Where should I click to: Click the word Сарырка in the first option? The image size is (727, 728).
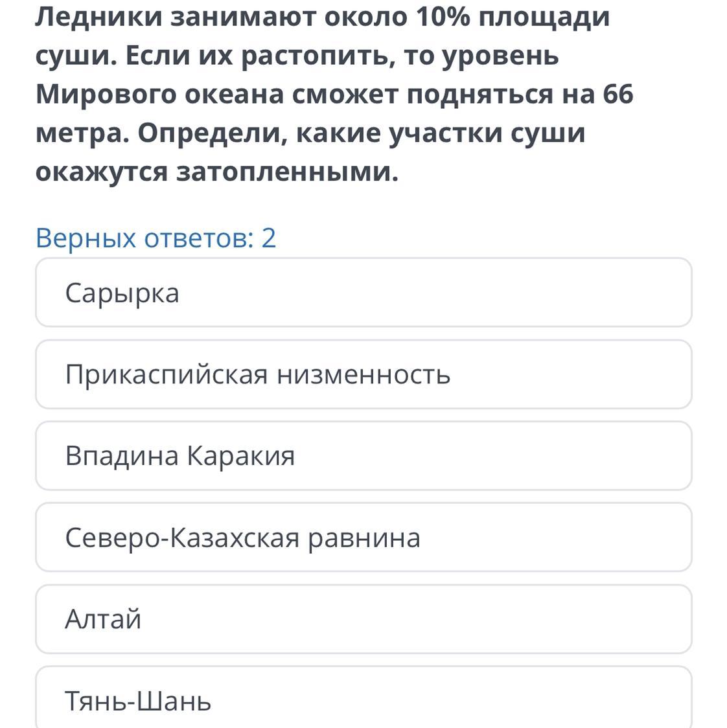tap(122, 293)
